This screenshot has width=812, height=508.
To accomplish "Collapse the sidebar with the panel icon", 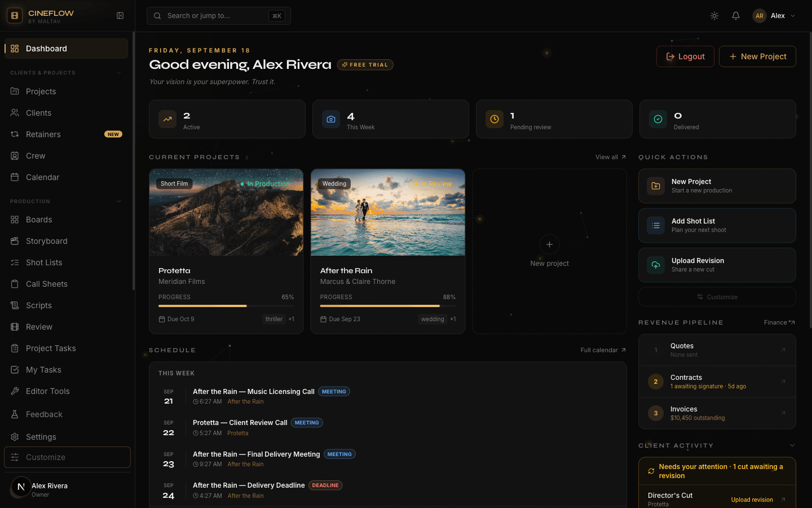I will click(120, 16).
